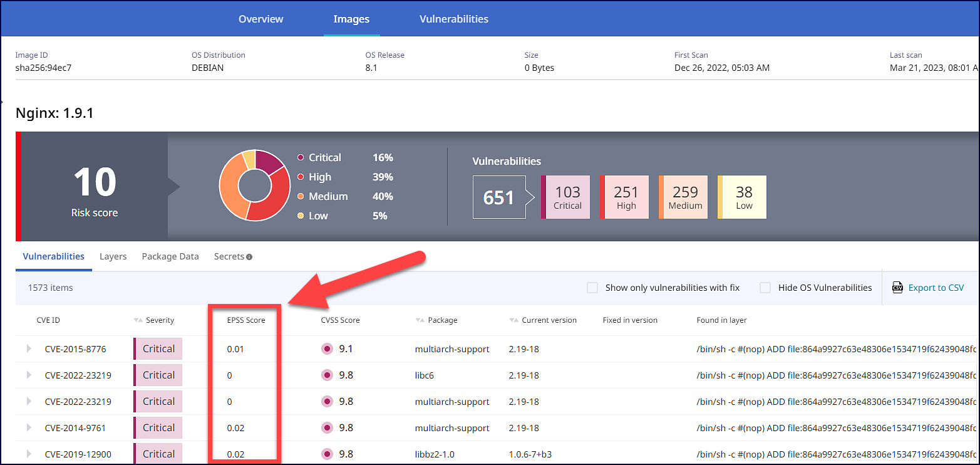
Task: Click the Medium severity count badge
Action: tap(684, 197)
